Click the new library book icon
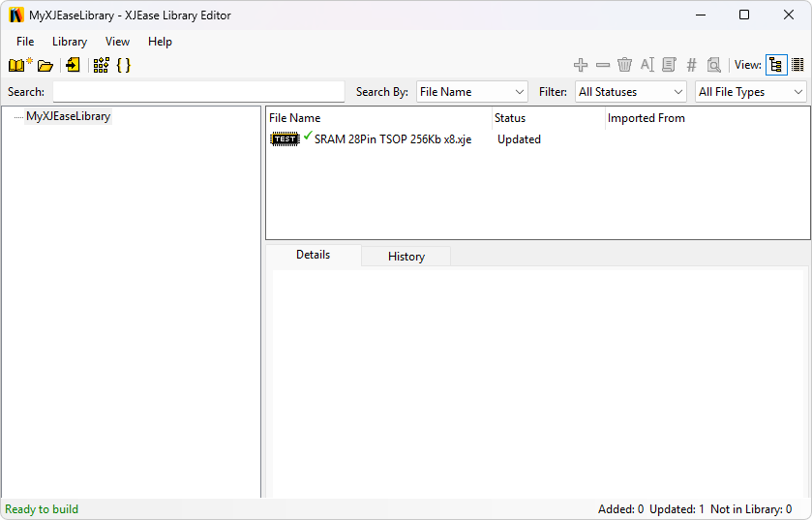 pos(19,65)
